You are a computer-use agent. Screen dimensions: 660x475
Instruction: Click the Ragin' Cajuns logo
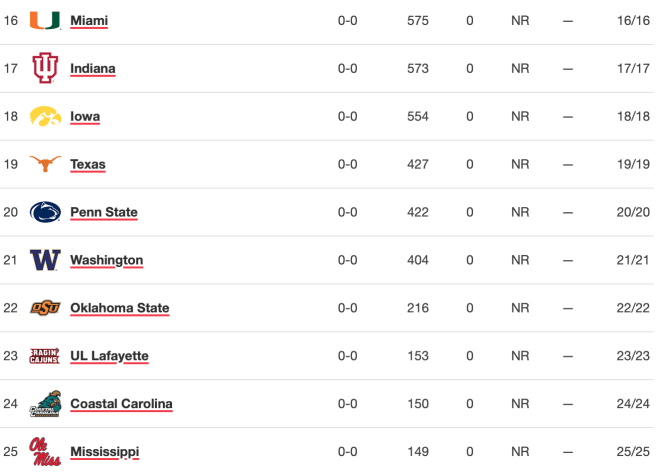45,356
